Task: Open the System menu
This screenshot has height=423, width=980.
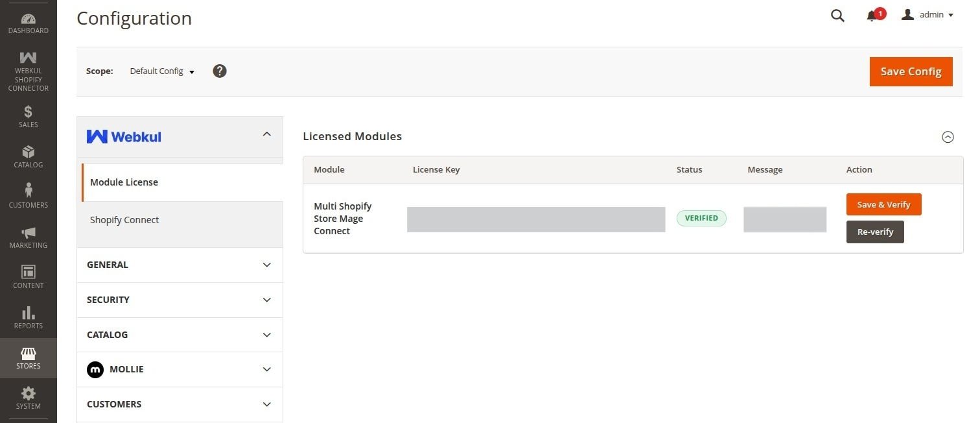Action: click(x=29, y=398)
